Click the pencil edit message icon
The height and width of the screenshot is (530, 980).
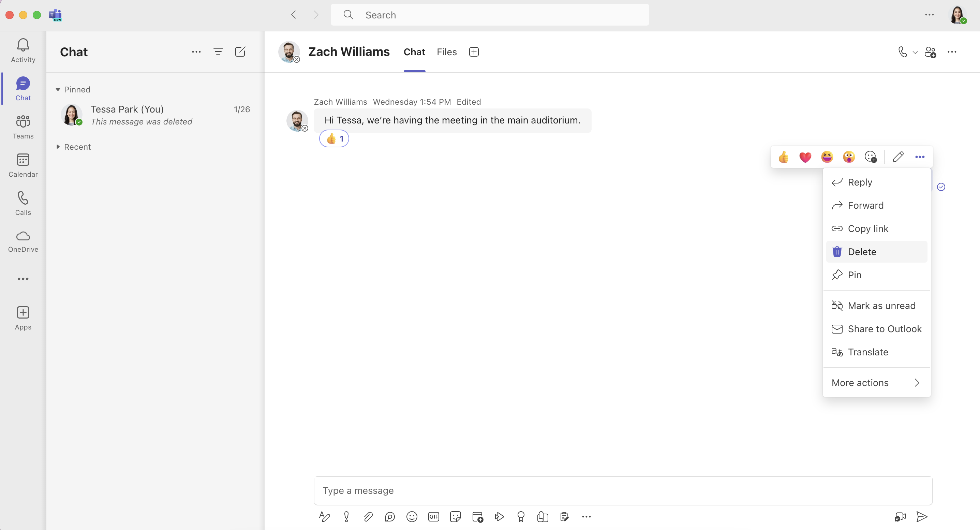[898, 157]
